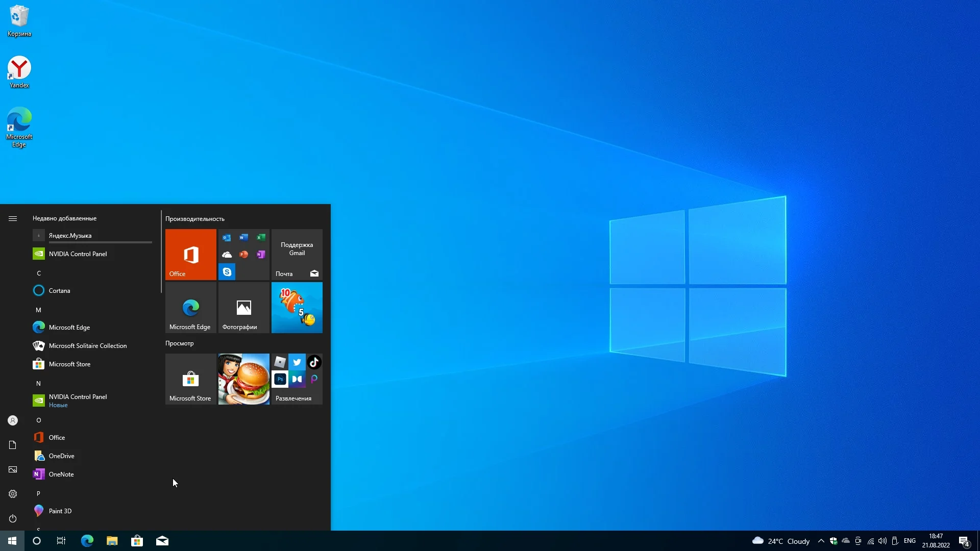
Task: Open Paint 3D from app list
Action: 60,511
